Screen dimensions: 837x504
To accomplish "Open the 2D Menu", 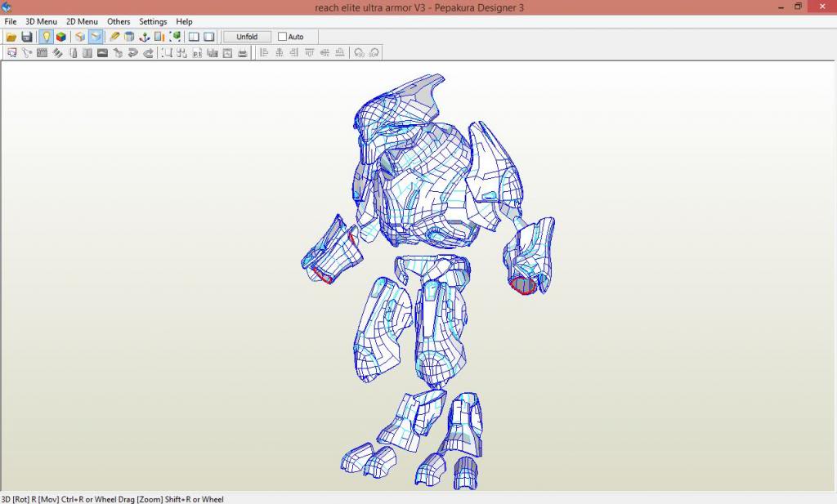I will (x=82, y=21).
